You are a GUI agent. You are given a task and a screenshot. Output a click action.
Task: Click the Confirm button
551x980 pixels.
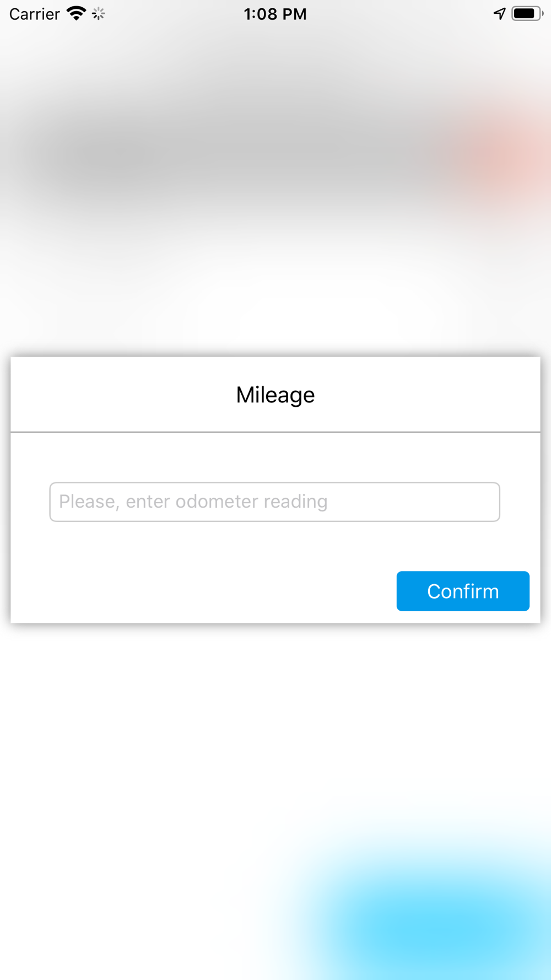pos(463,591)
